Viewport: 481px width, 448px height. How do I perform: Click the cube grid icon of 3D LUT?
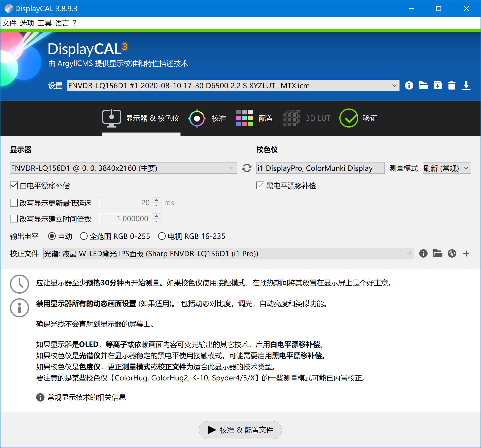pos(291,118)
